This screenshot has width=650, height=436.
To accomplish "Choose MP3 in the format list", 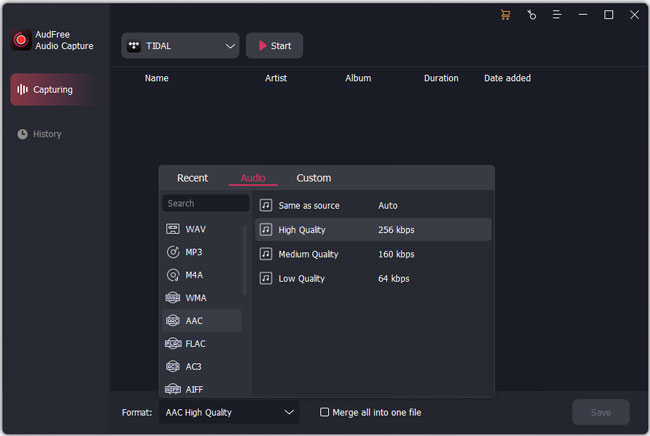I will point(202,252).
